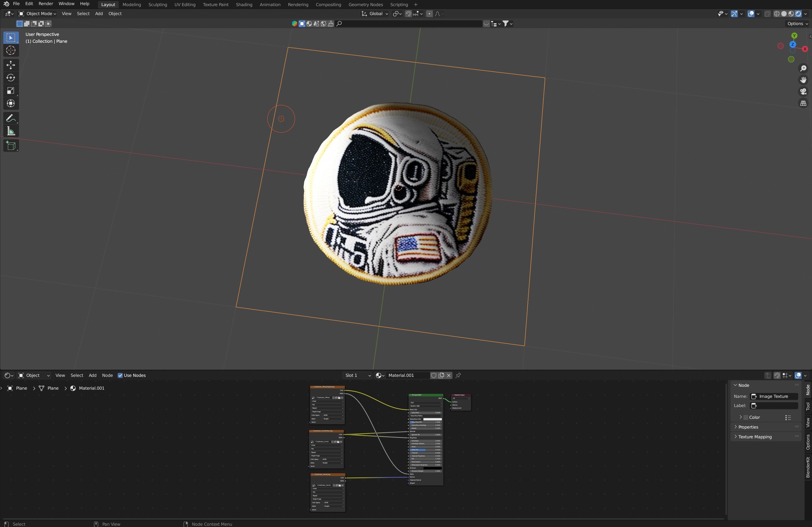Image resolution: width=812 pixels, height=527 pixels.
Task: Choose the Move tool
Action: 11,65
